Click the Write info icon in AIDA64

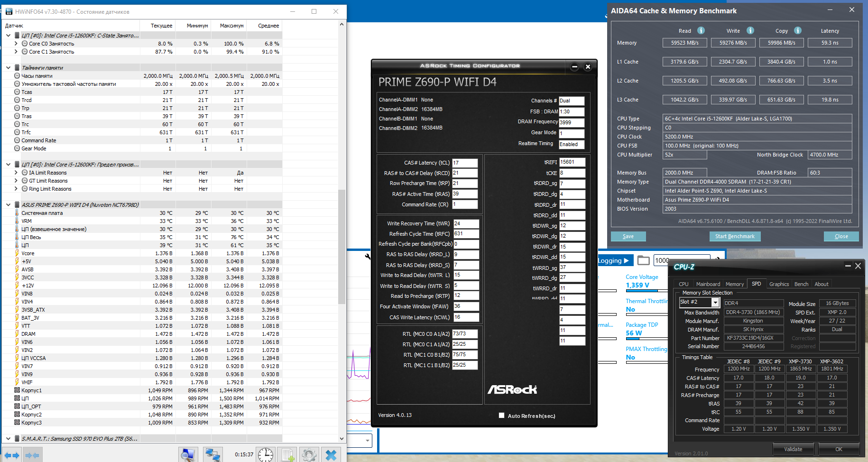point(750,30)
